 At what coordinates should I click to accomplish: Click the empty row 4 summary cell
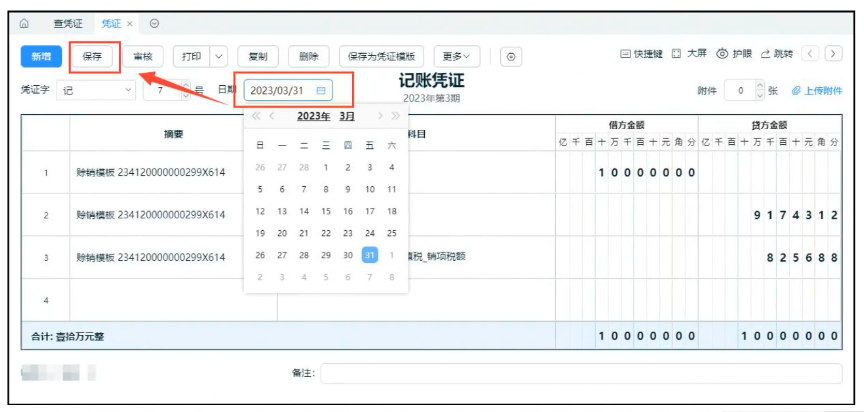[x=174, y=300]
